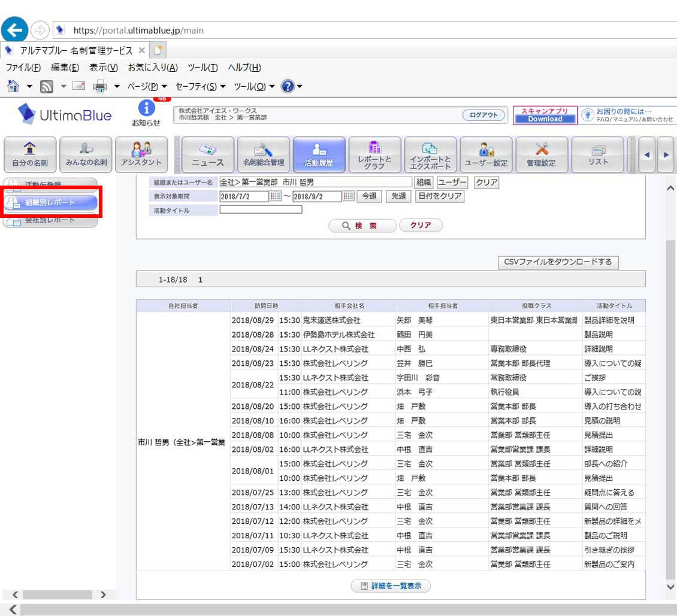Image resolution: width=677 pixels, height=616 pixels.
Task: Open the end date calendar icon
Action: [x=349, y=196]
